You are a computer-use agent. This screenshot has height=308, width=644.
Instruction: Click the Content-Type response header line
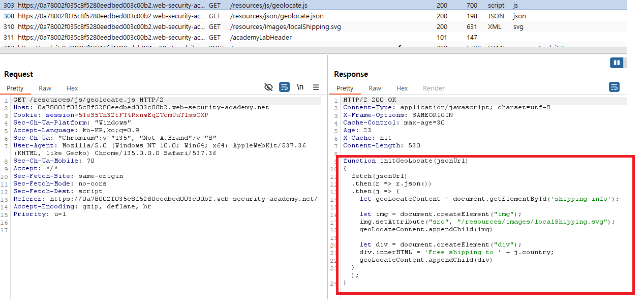(447, 108)
